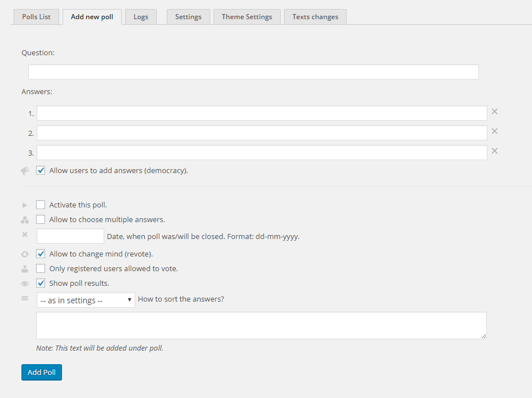Click the play icon beside Activate this poll
Screen dimensions: 532x398
pos(24,205)
